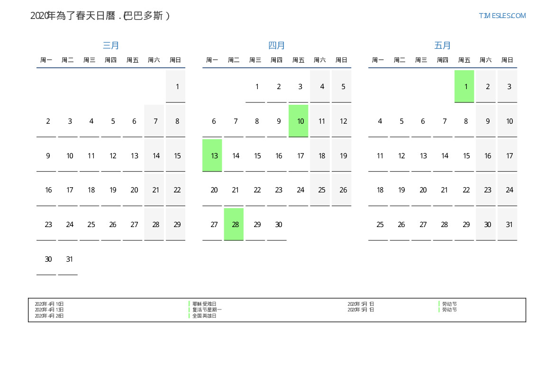This screenshot has width=554, height=392.
Task: Select April 30 date cell
Action: [277, 224]
